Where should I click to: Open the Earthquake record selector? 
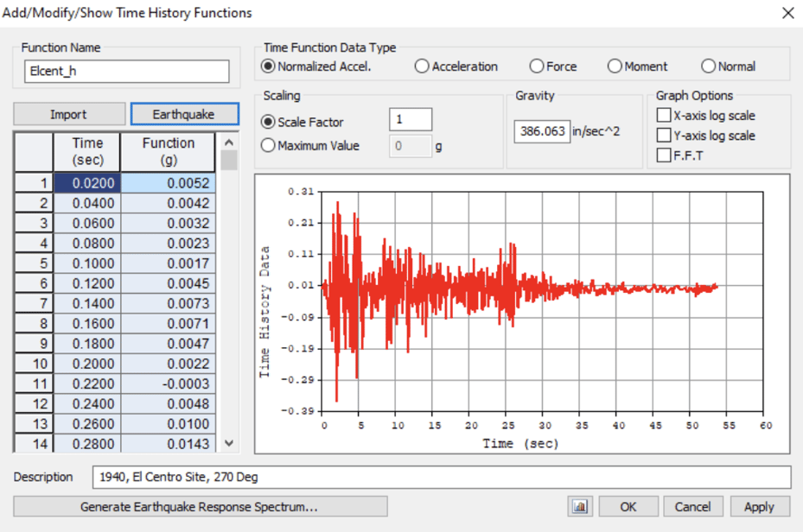point(184,114)
